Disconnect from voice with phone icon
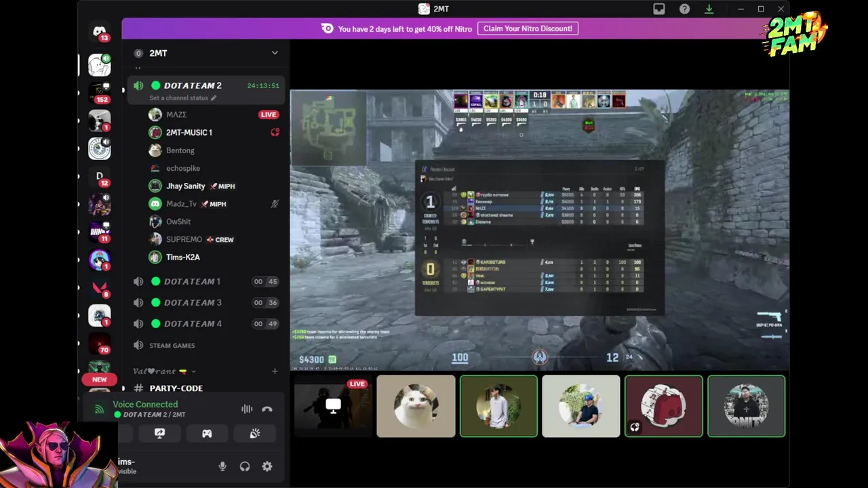The height and width of the screenshot is (488, 868). [267, 409]
